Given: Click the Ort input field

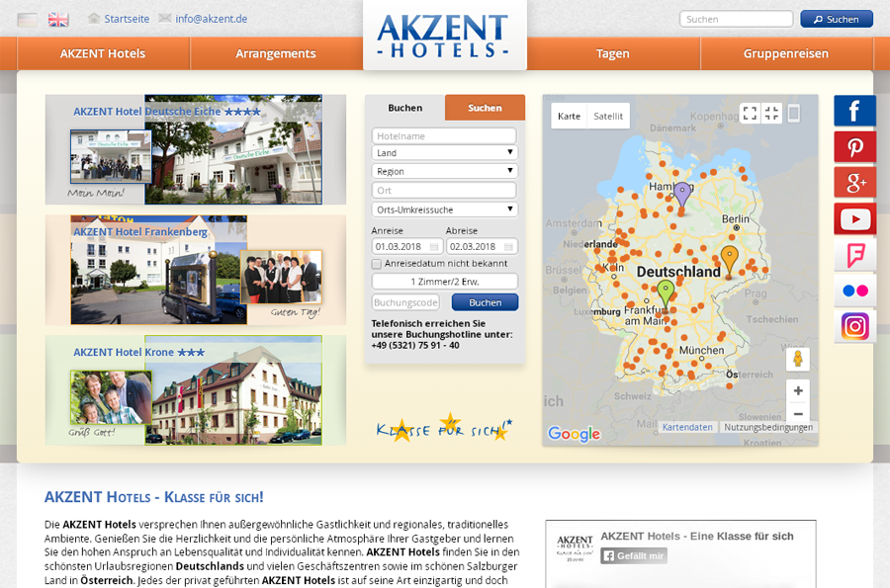Looking at the screenshot, I should click(444, 191).
